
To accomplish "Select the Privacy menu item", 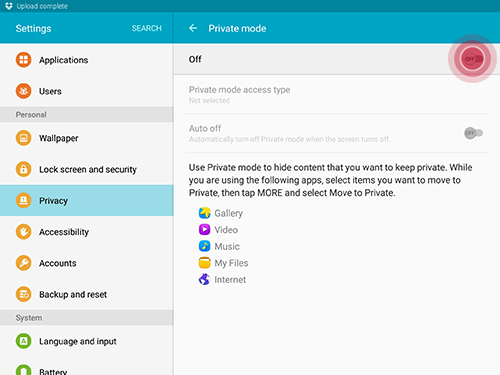I will coord(87,200).
